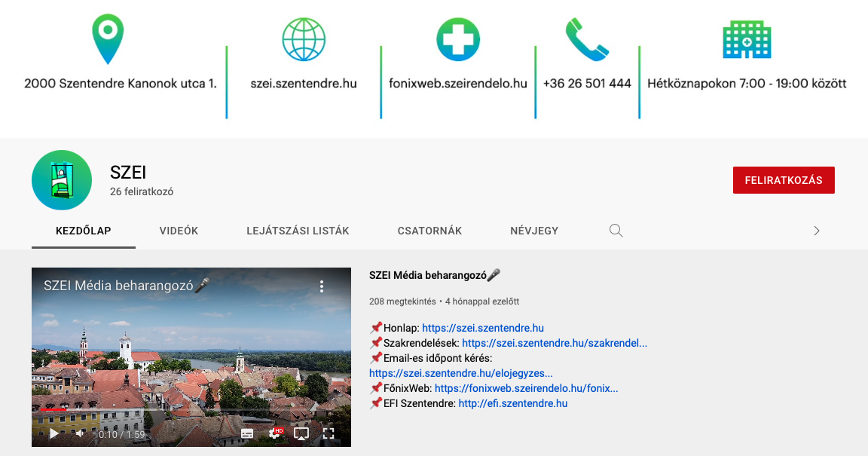Switch to the Videók tab

click(x=179, y=231)
